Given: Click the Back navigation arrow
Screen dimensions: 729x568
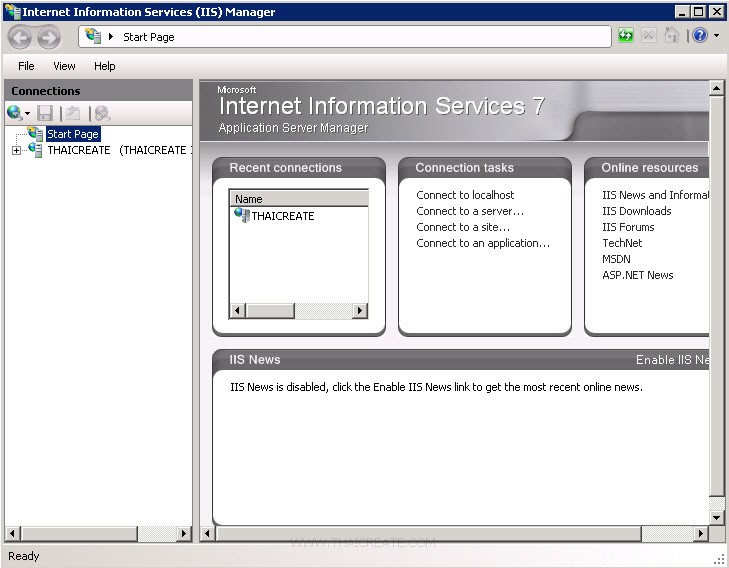Looking at the screenshot, I should pyautogui.click(x=20, y=37).
